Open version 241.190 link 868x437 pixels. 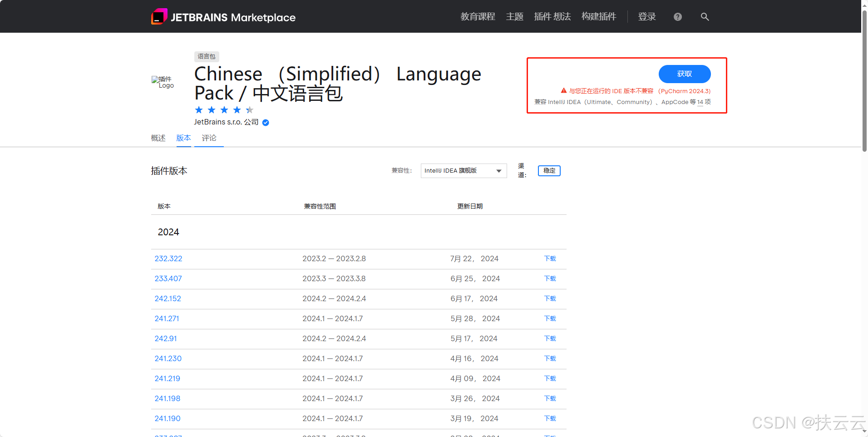tap(167, 419)
